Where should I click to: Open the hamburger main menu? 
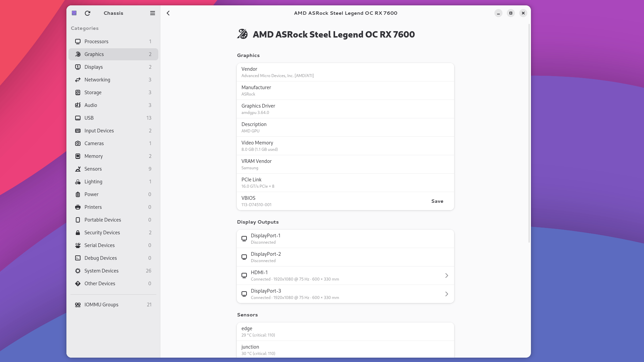[153, 13]
